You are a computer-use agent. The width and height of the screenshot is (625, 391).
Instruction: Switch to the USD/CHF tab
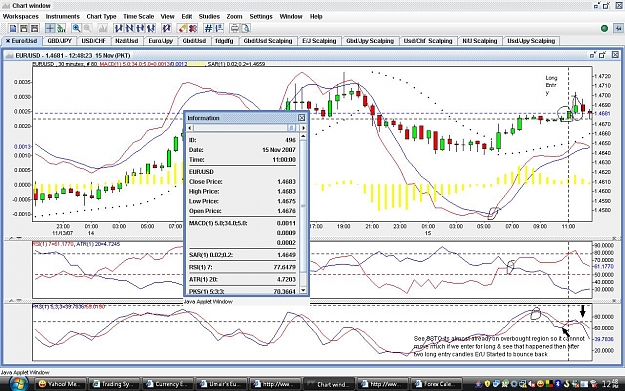(x=93, y=41)
